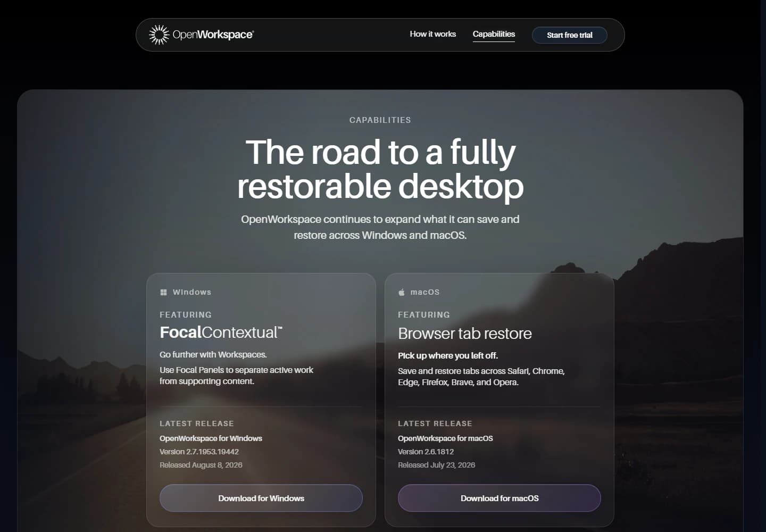Click 'Pick up where you left off.' text
Screen dimensions: 766x532
[448, 355]
